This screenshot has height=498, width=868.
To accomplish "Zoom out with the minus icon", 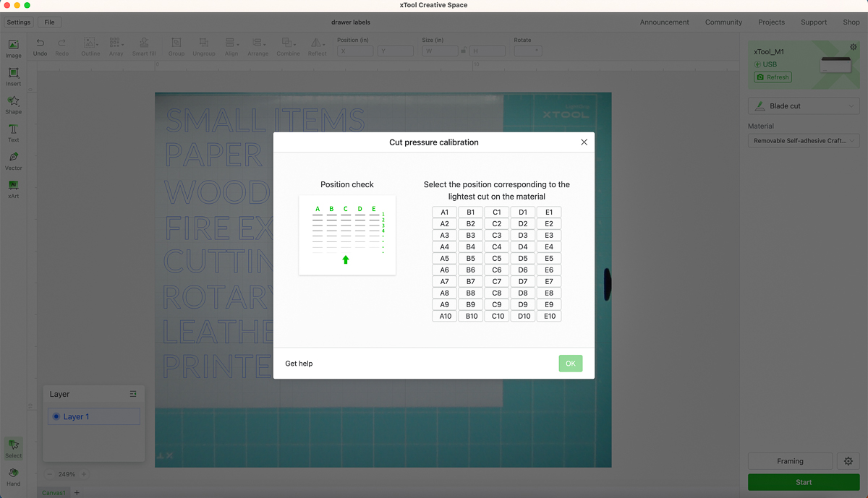I will 49,474.
